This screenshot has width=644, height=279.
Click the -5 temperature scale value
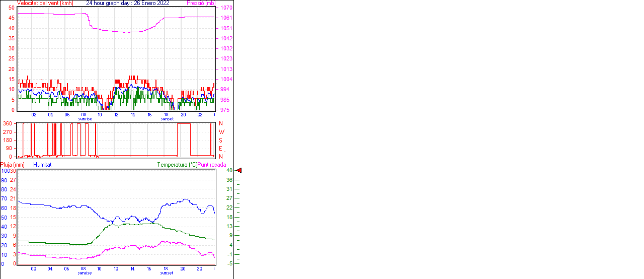coord(229,263)
